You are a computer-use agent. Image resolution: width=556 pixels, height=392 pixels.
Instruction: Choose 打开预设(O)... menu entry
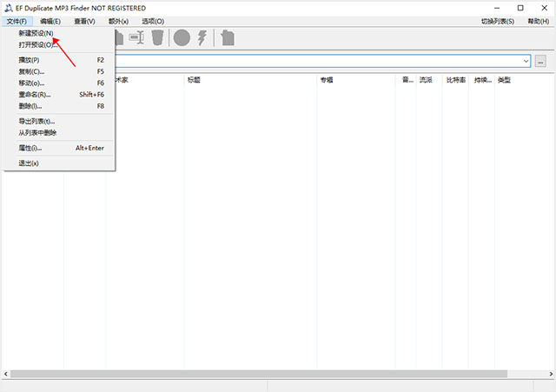(x=37, y=44)
